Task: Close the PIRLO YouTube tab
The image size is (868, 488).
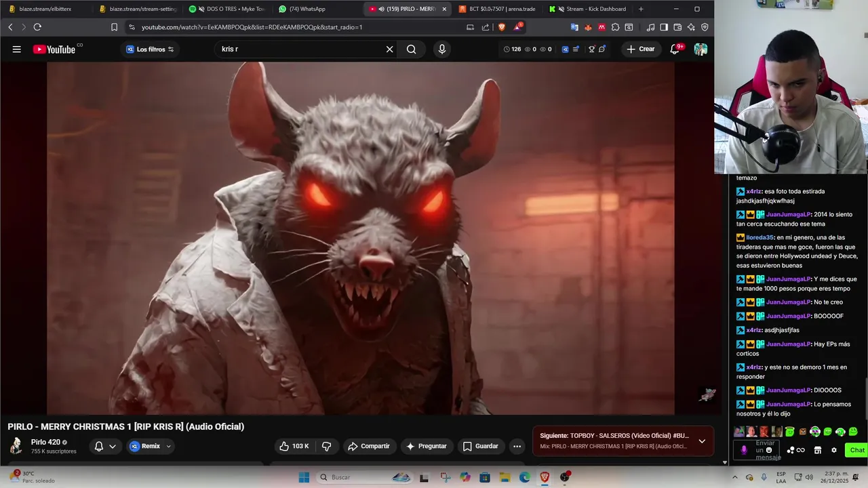Action: [x=444, y=9]
